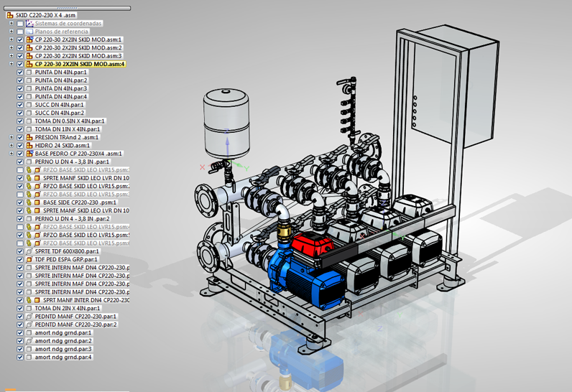Hide PUNTA DN 4IN.par:2 using its checkbox
This screenshot has width=572, height=392.
20,80
